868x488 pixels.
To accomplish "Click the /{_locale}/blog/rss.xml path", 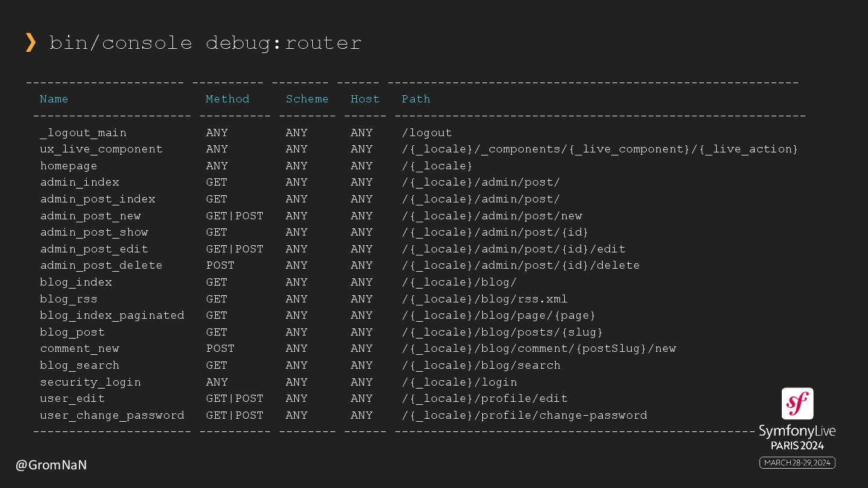I will click(x=485, y=299).
